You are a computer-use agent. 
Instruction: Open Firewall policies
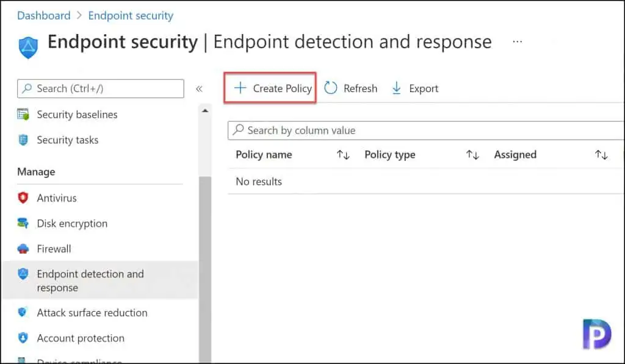54,249
